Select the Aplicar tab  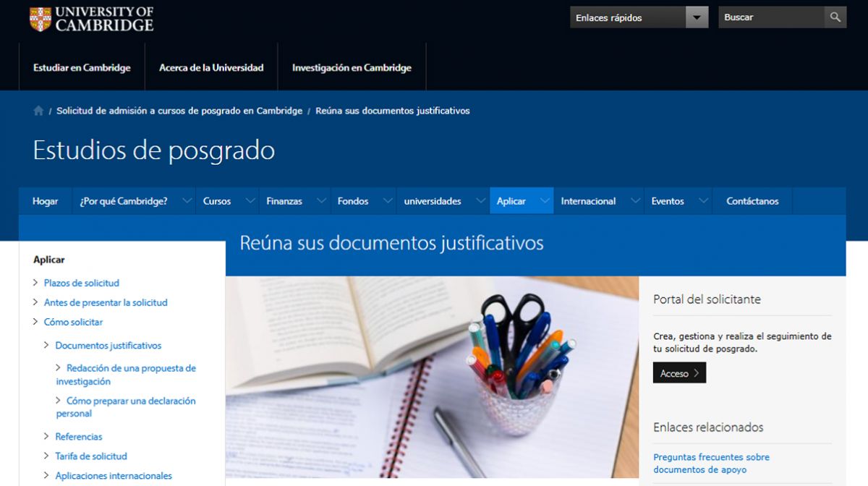click(x=511, y=201)
